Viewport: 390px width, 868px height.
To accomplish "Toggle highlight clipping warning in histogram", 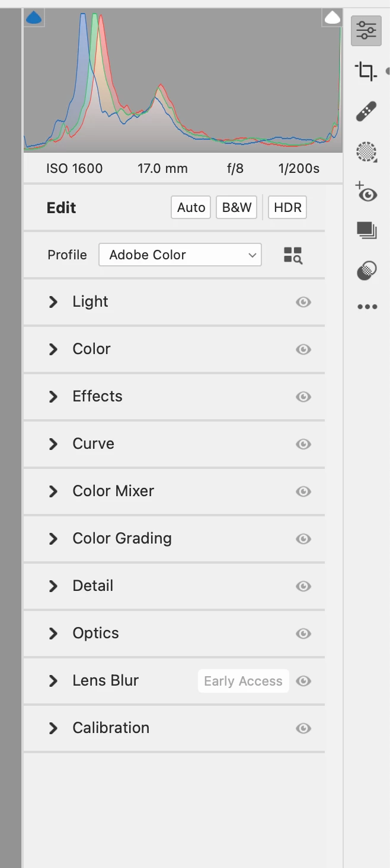I will pos(333,18).
